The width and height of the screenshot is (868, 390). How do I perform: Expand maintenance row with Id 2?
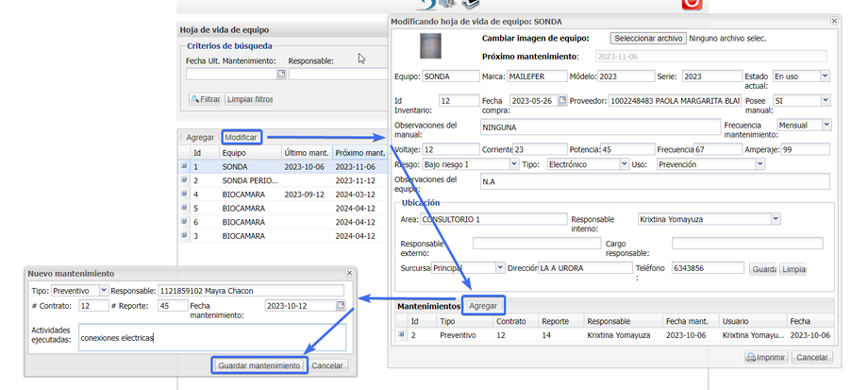[400, 334]
